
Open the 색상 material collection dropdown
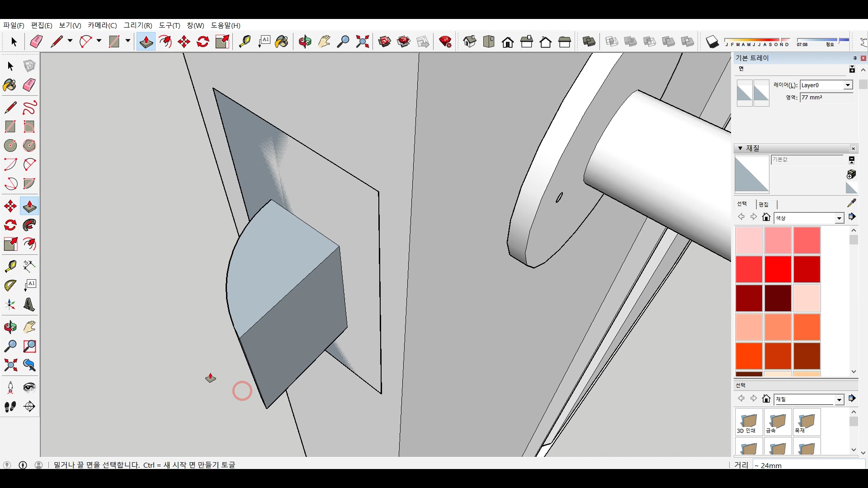tap(839, 218)
